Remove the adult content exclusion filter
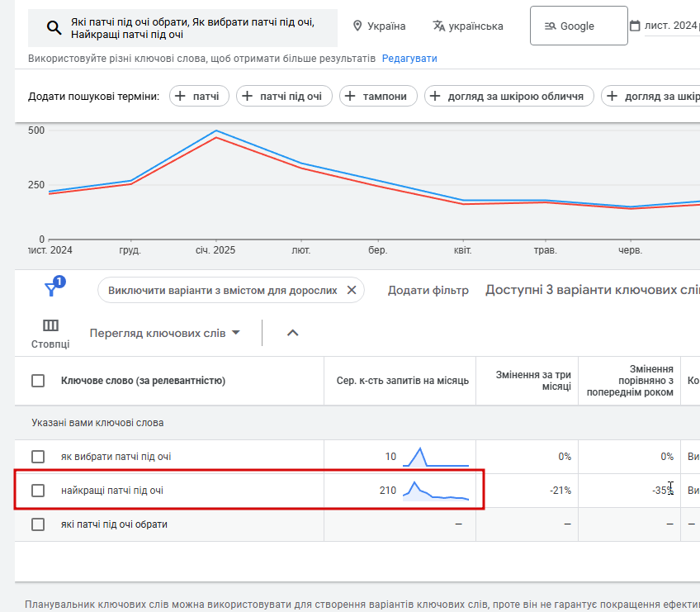Viewport: 700px width, 612px height. pyautogui.click(x=351, y=290)
